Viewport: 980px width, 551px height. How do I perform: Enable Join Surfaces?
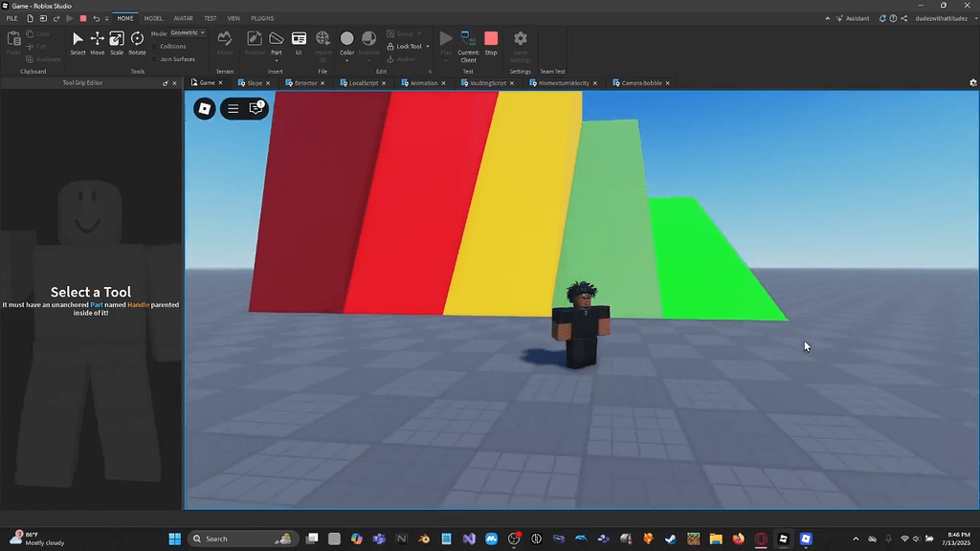156,58
